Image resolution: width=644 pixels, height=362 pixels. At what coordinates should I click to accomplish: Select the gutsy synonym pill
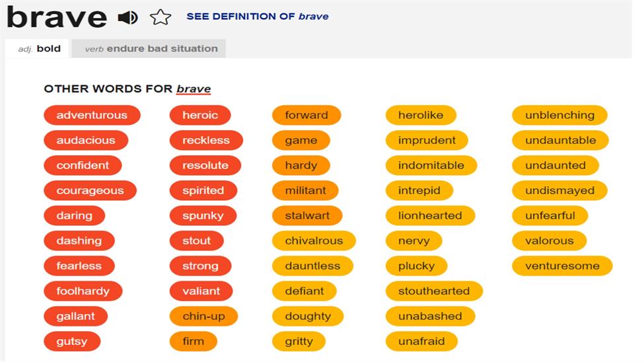click(x=72, y=342)
